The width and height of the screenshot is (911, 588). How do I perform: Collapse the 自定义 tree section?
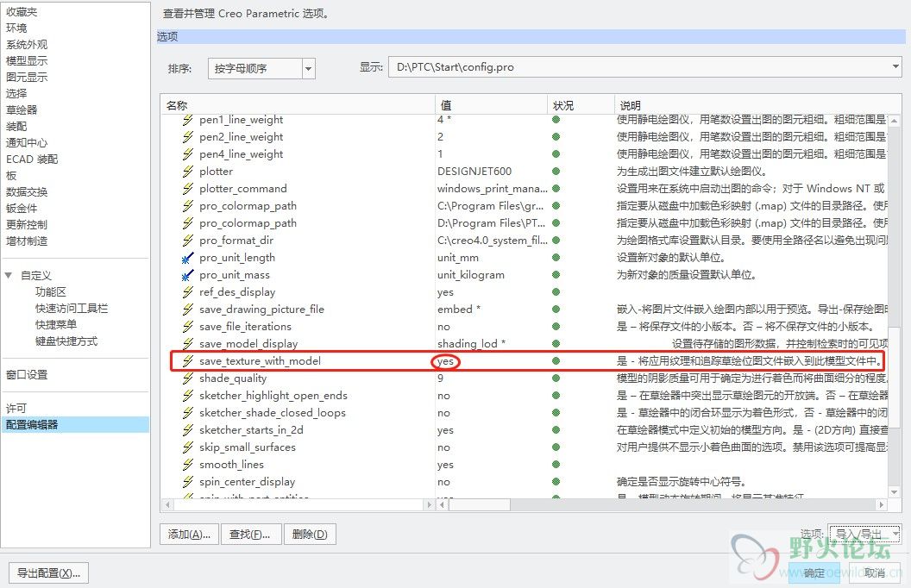(x=9, y=276)
